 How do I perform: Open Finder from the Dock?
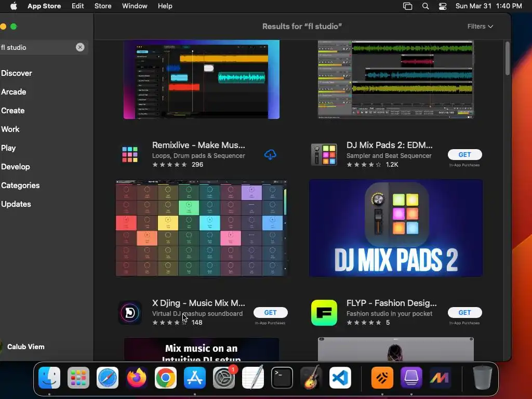point(49,378)
